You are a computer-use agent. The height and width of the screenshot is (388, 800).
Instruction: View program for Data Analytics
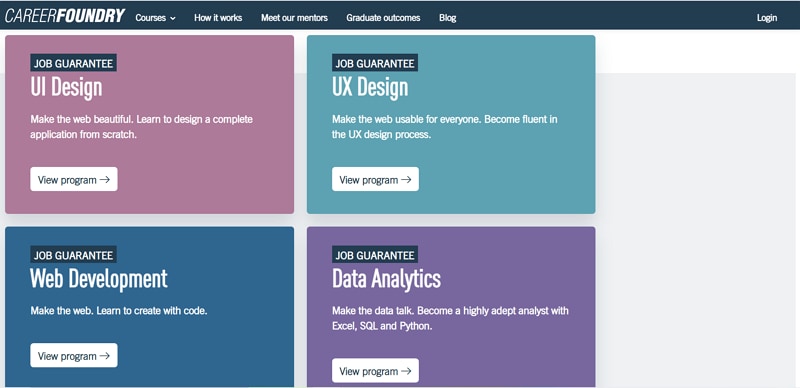pyautogui.click(x=376, y=371)
